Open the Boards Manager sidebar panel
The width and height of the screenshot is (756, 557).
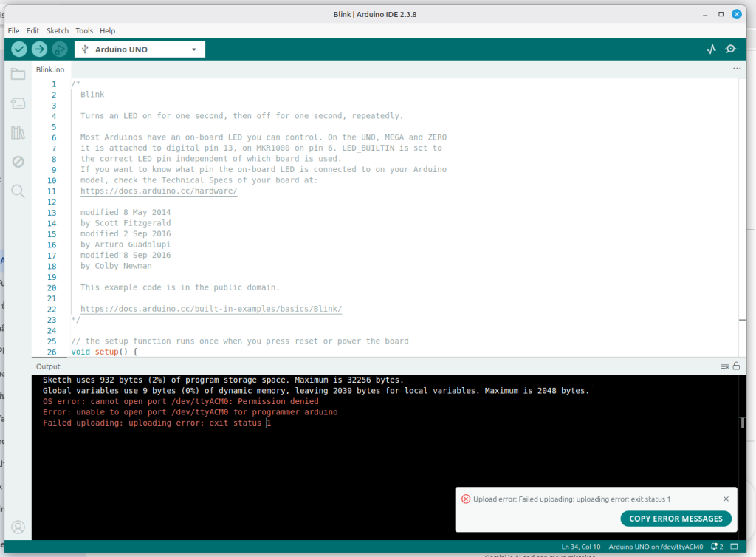[x=18, y=103]
